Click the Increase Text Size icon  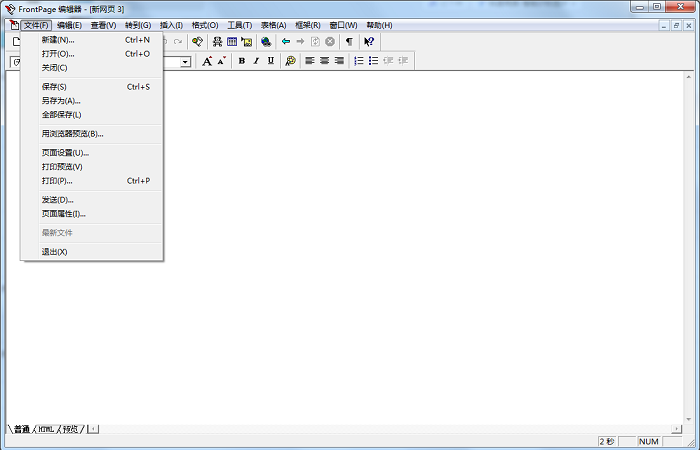coord(207,61)
